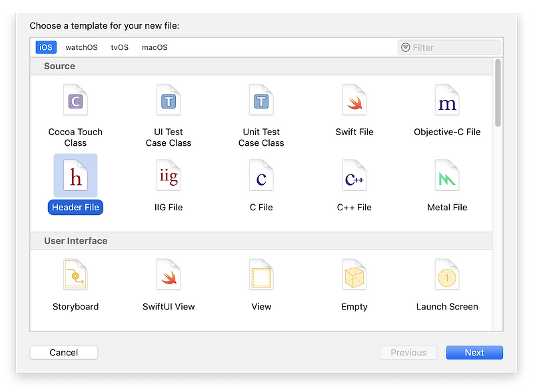
Task: Select the Cocoa Touch Class template icon
Action: pos(75,100)
